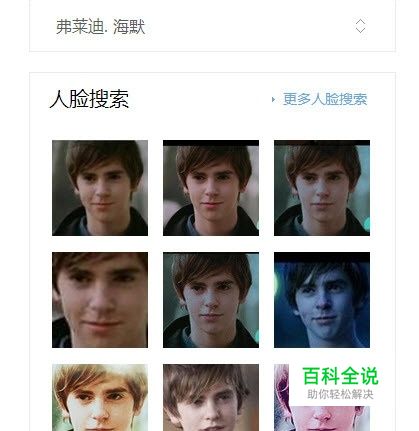The width and height of the screenshot is (419, 431).
Task: Click the small triangle before 更多人脸搜索
Action: tap(273, 99)
